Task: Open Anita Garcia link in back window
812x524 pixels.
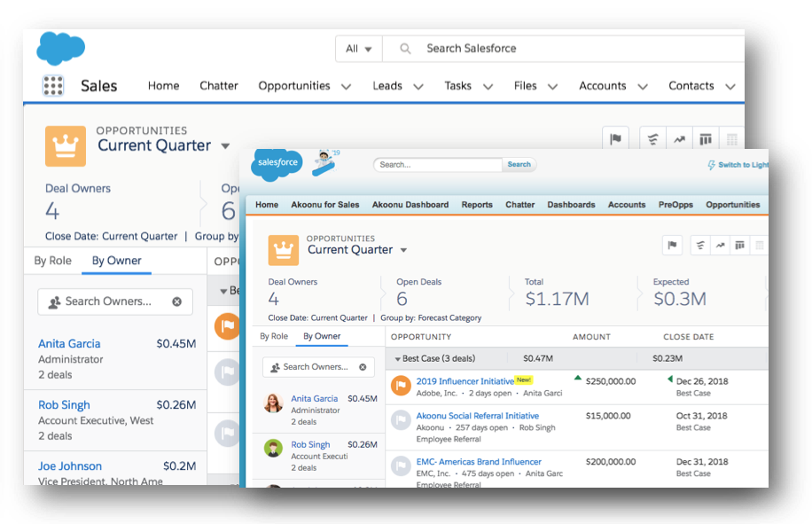Action: [69, 344]
